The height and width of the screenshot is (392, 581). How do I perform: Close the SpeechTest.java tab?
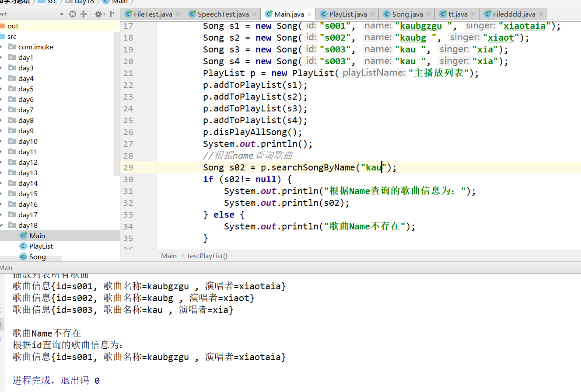[x=255, y=14]
